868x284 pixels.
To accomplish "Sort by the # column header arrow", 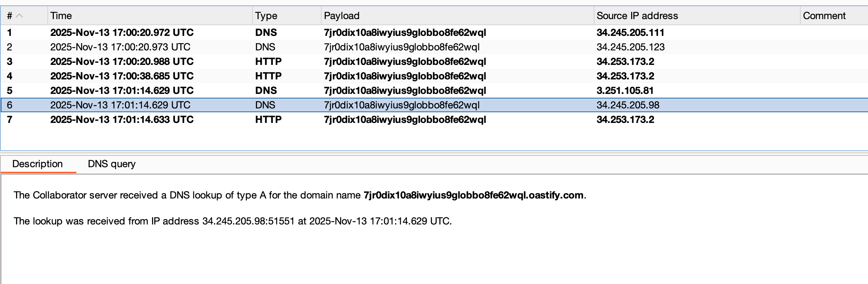I will [x=19, y=16].
